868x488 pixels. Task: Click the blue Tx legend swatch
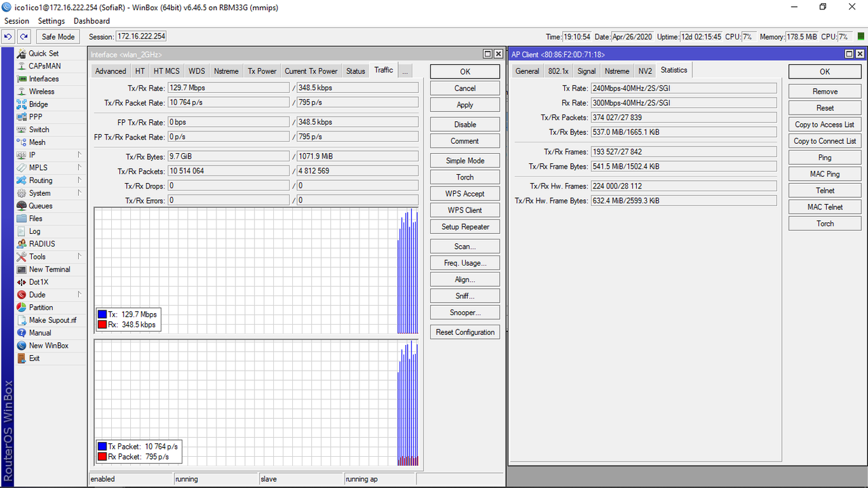[x=102, y=314]
